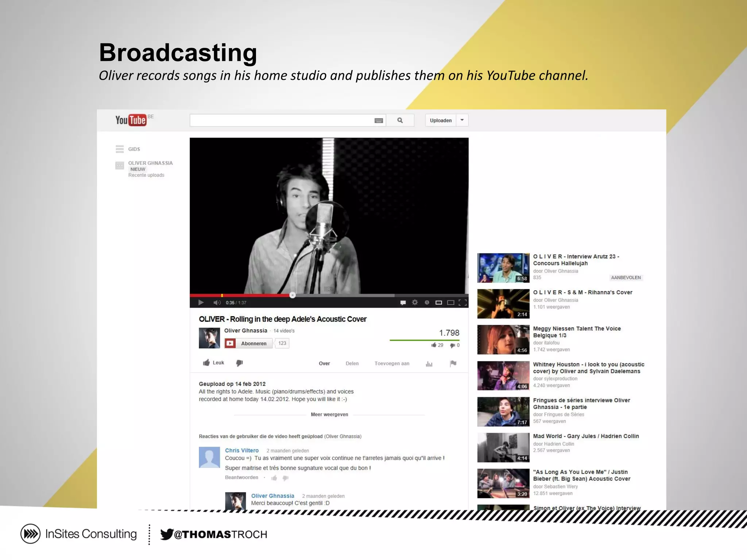The width and height of the screenshot is (747, 560).
Task: Click the InSites Consulting logo
Action: pos(78,534)
